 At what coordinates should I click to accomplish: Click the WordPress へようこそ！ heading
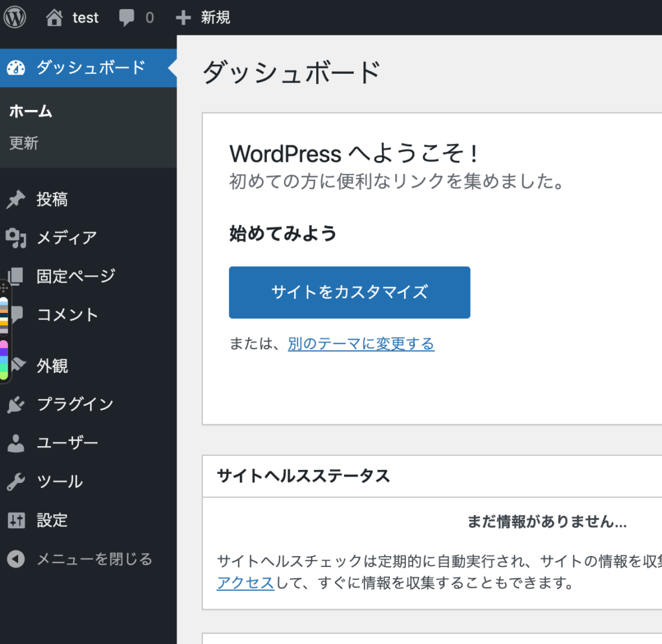[x=355, y=154]
